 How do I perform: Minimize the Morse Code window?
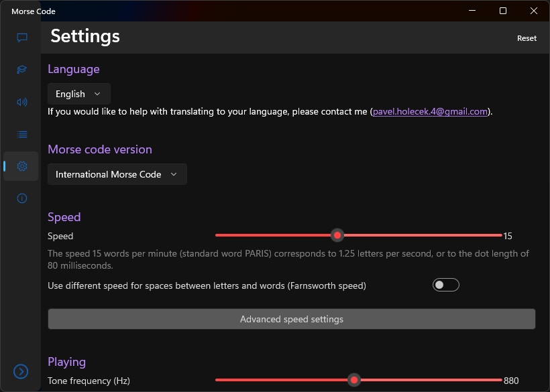coord(473,11)
